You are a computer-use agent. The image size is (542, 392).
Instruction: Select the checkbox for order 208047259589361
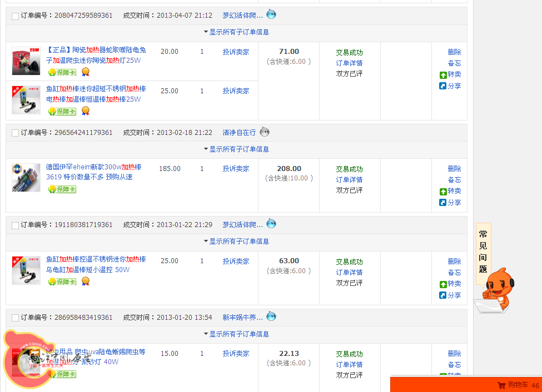tap(15, 16)
